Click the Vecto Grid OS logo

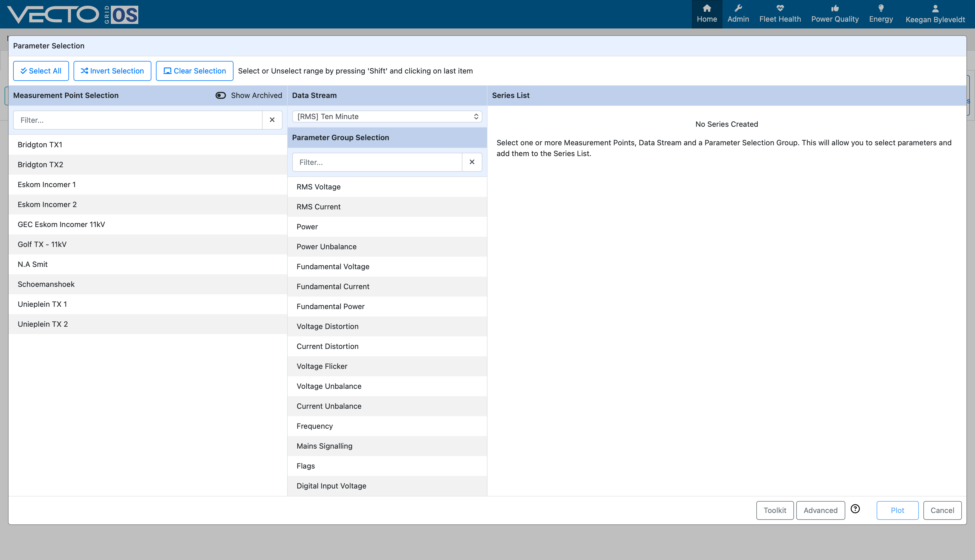pos(73,15)
